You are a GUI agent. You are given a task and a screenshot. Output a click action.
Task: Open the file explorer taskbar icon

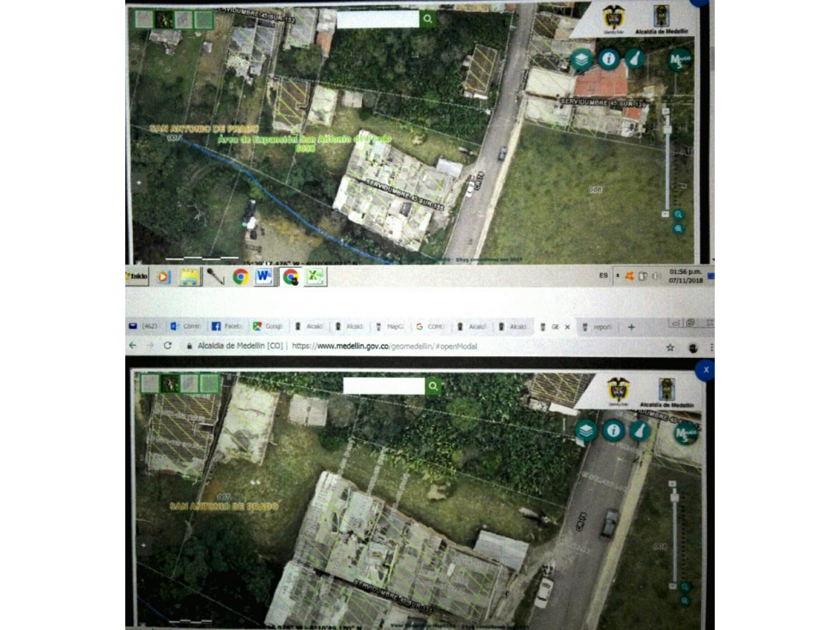[190, 276]
